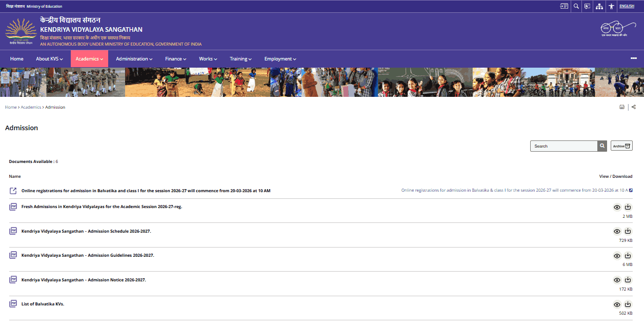Open the accessibility options icon
The height and width of the screenshot is (328, 644).
coord(611,6)
